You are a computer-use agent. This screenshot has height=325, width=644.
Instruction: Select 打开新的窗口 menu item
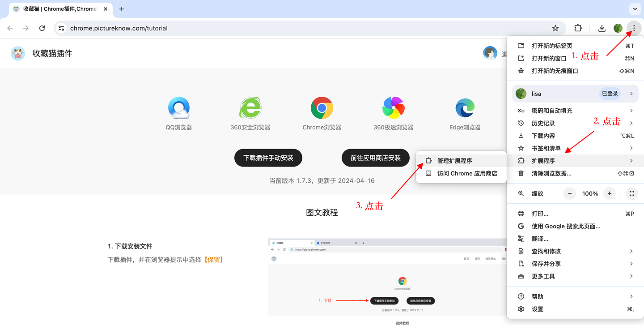click(x=576, y=58)
